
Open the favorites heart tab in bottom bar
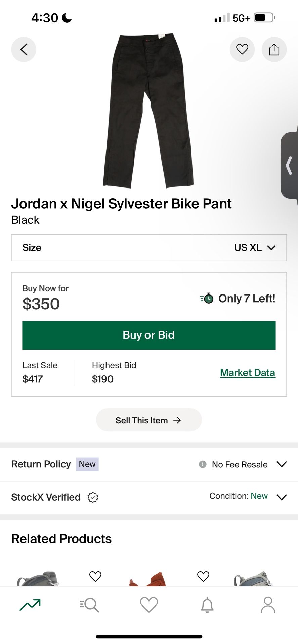[149, 605]
